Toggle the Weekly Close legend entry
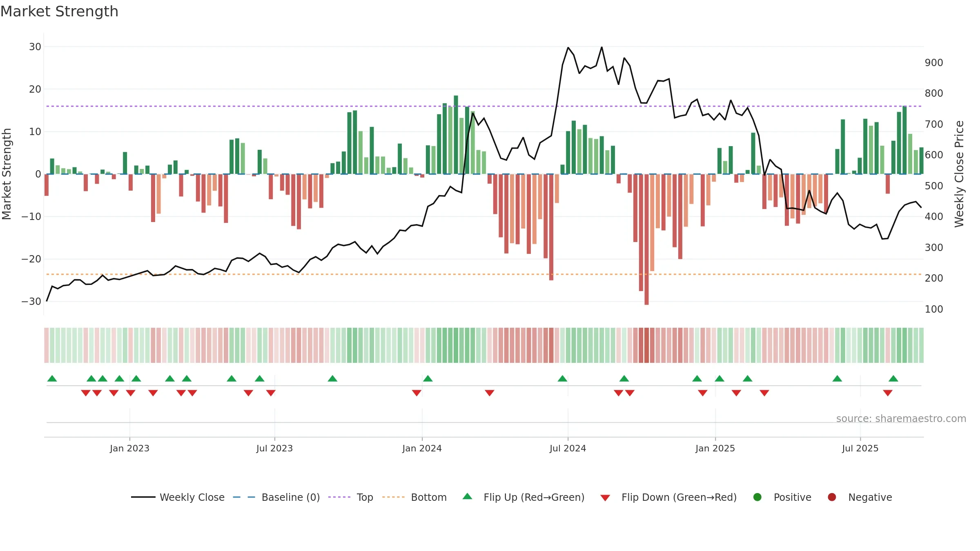Image resolution: width=980 pixels, height=551 pixels. pyautogui.click(x=178, y=497)
